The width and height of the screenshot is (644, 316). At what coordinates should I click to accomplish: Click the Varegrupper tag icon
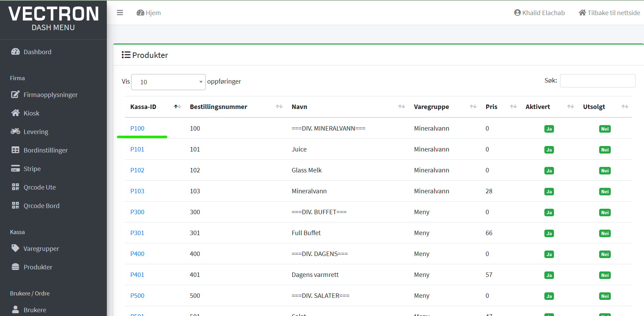(15, 248)
